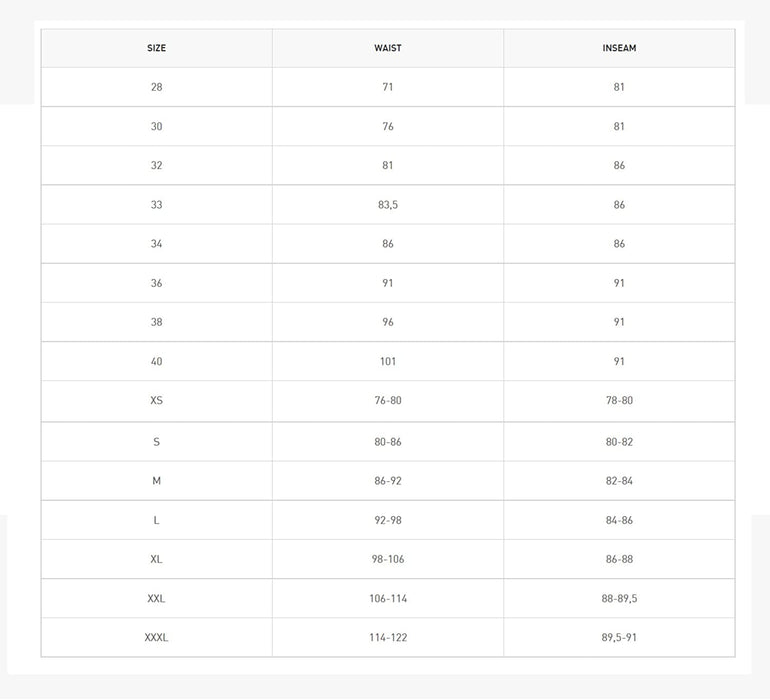
Task: Click the INSEAM column header
Action: pos(619,48)
